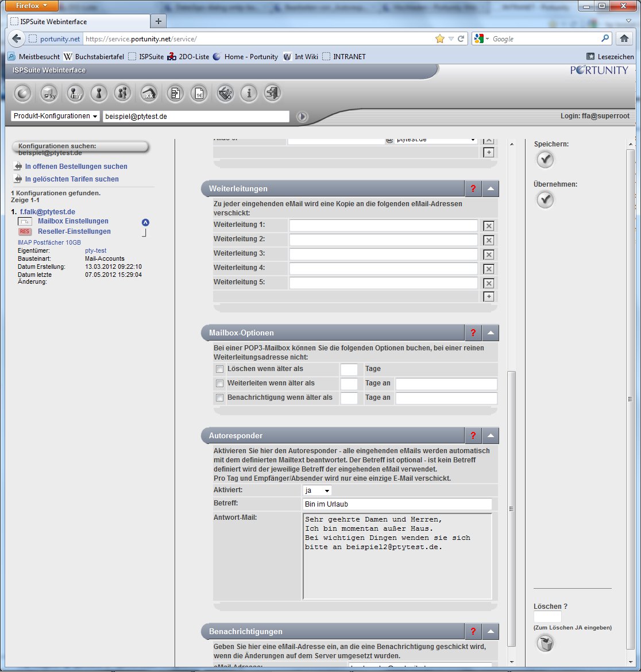Toggle 'Weiterleiten wenn älter als' checkbox
Viewport: 641px width, 672px height.
pos(219,384)
